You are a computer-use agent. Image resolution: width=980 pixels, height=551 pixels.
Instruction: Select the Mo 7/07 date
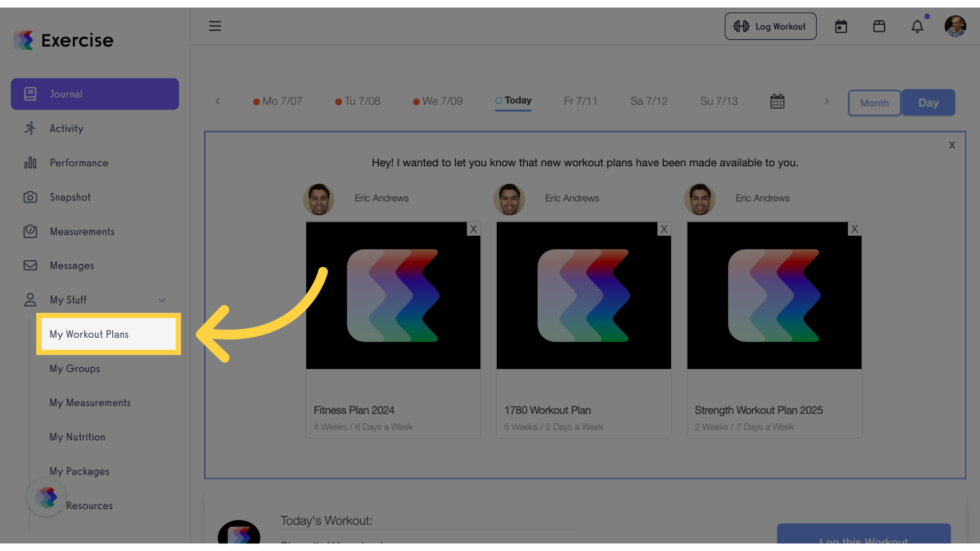point(278,101)
